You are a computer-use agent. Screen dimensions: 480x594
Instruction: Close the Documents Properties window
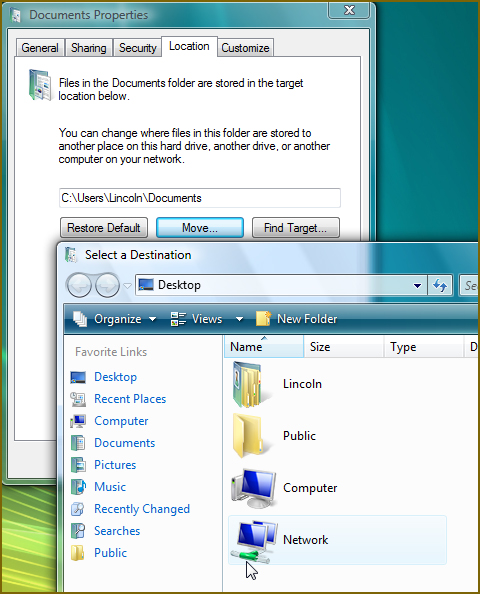tap(349, 10)
